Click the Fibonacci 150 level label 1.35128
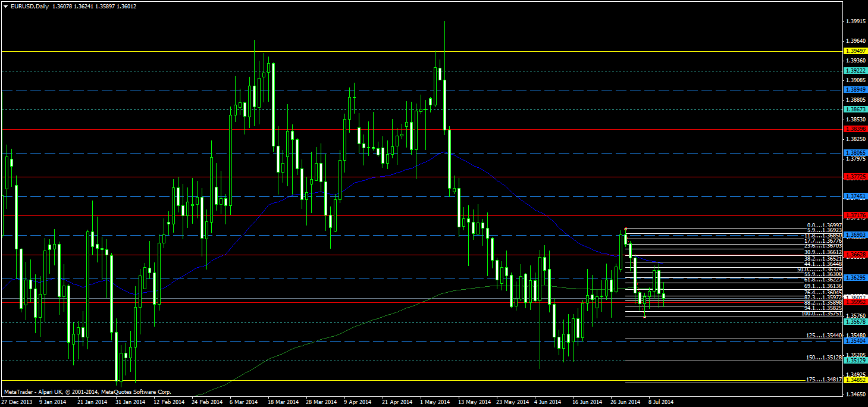 [x=824, y=358]
